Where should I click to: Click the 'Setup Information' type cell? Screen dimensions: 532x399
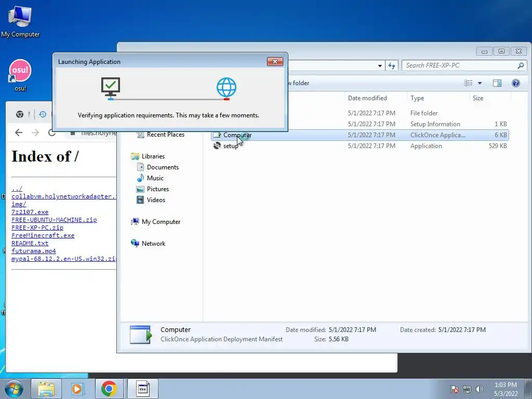coord(435,124)
